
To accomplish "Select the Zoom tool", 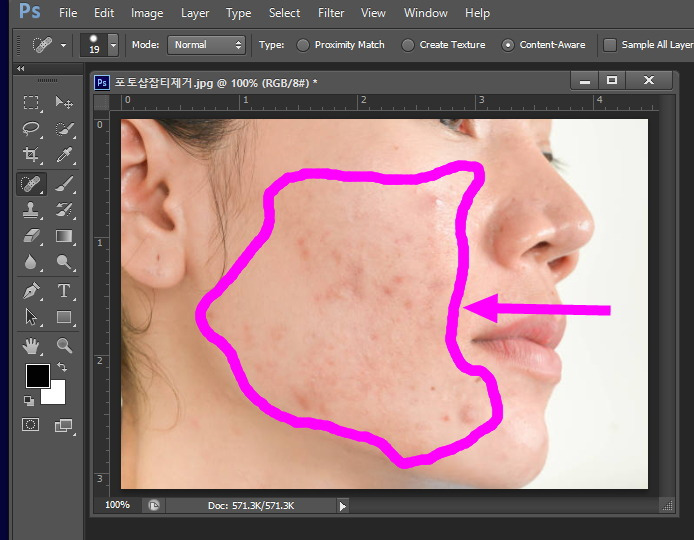I will pos(64,346).
